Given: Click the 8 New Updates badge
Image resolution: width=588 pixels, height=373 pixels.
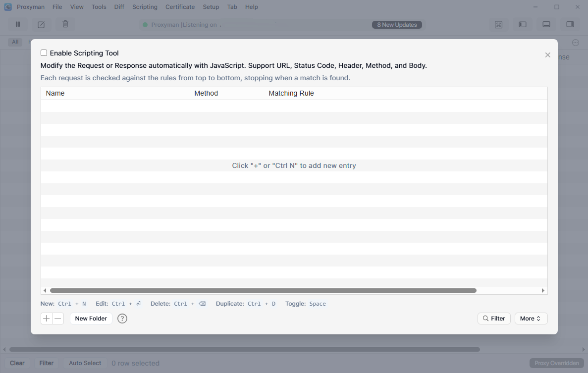Looking at the screenshot, I should pos(397,25).
